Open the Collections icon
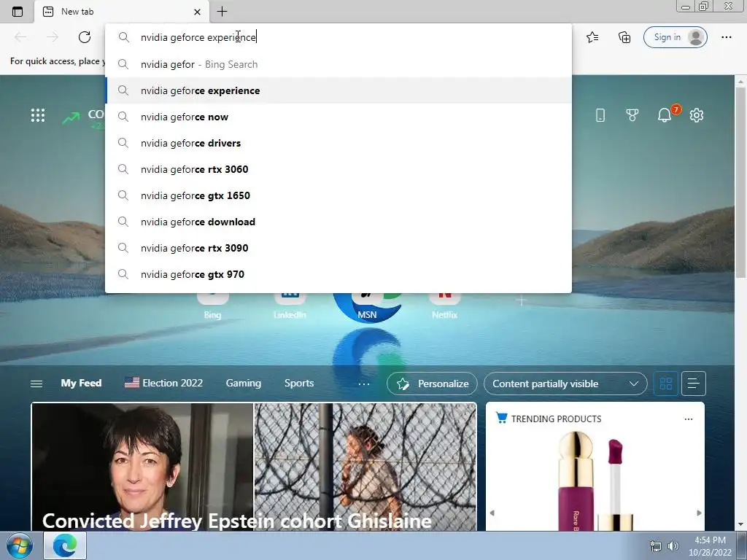Viewport: 747px width, 560px height. click(624, 37)
